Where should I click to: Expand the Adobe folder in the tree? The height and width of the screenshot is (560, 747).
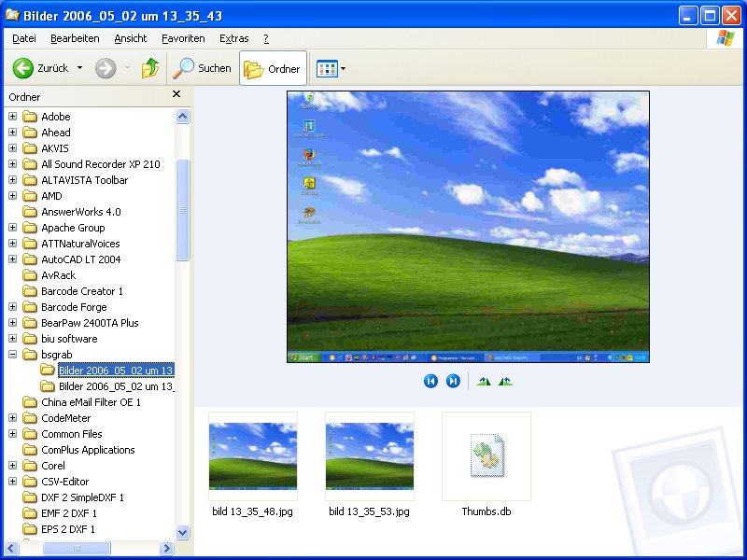[13, 117]
